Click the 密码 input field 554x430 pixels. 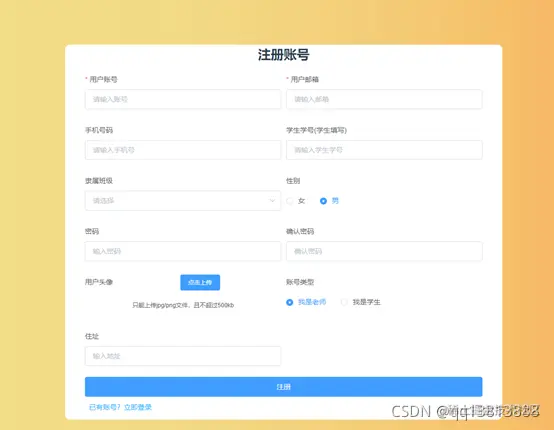tap(183, 251)
